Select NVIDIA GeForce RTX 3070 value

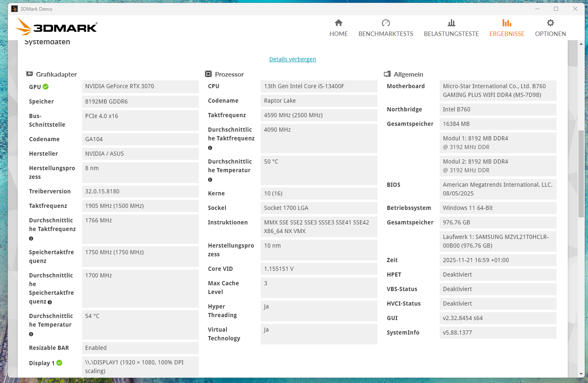(140, 87)
